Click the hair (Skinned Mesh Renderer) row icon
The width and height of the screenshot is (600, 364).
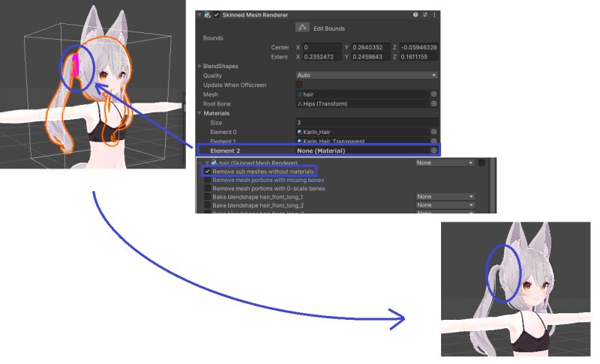(214, 163)
